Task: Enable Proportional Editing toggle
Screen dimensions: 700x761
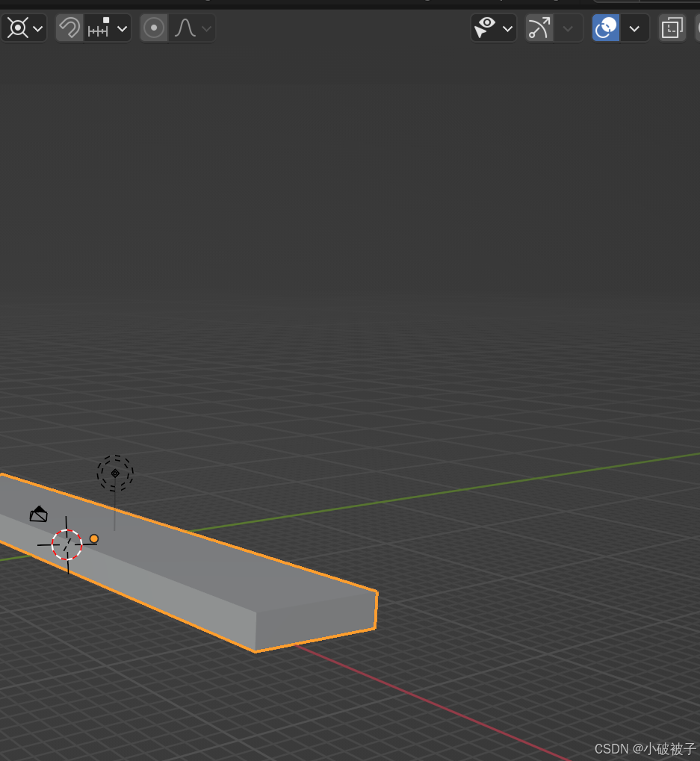Action: (154, 28)
